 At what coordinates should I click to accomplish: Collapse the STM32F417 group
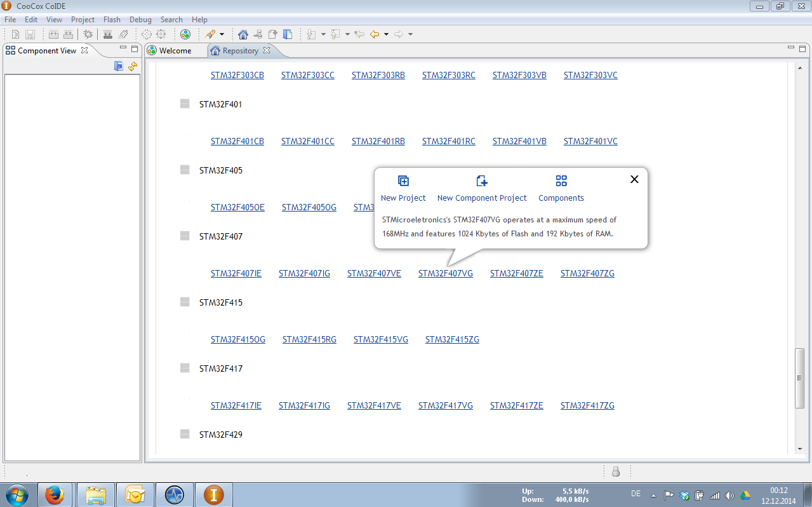tap(185, 368)
